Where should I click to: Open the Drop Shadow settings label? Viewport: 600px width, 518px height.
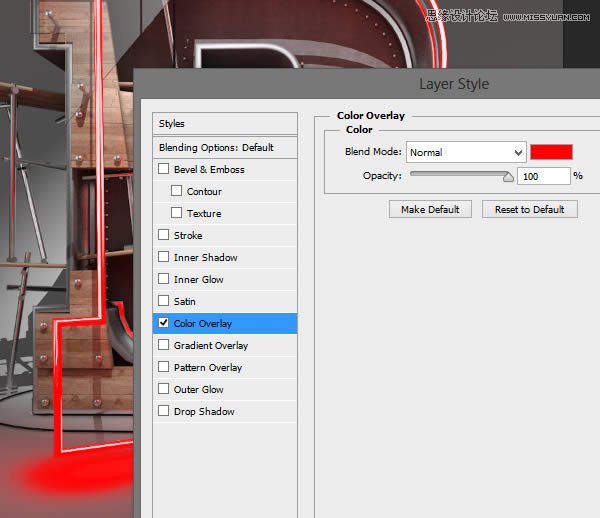[x=204, y=411]
